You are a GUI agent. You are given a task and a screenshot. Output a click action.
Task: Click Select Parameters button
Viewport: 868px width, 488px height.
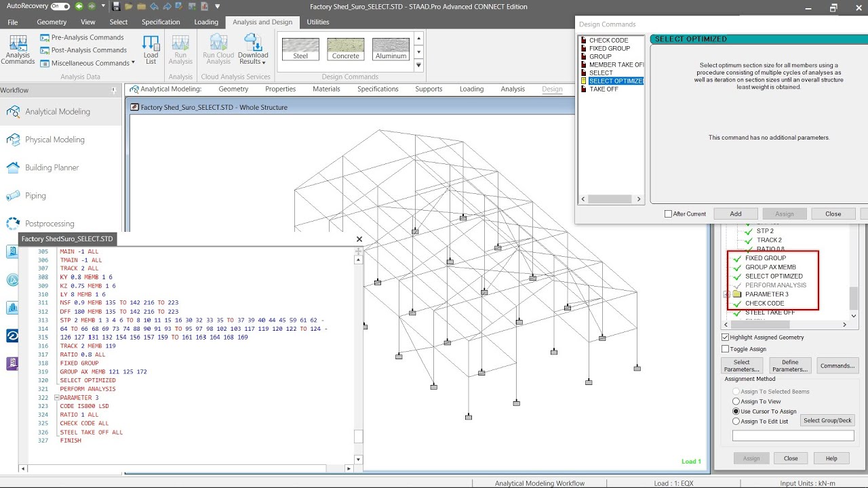[x=742, y=366]
